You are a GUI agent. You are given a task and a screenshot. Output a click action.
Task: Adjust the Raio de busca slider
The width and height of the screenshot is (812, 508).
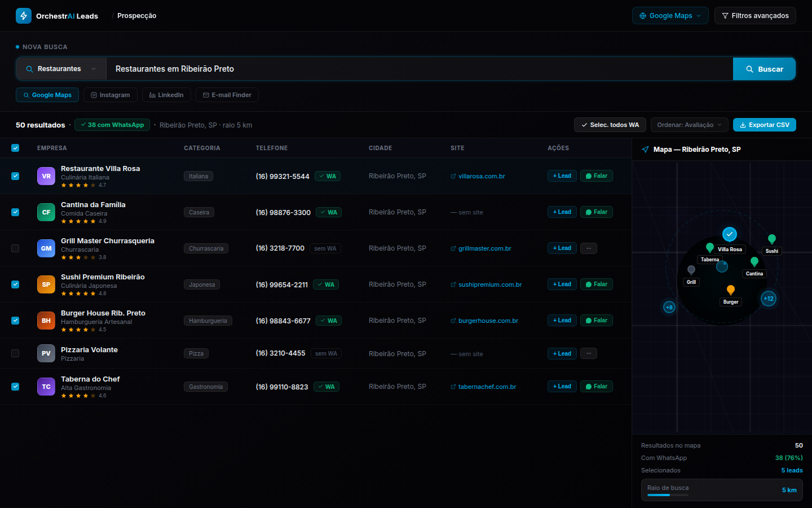(668, 495)
